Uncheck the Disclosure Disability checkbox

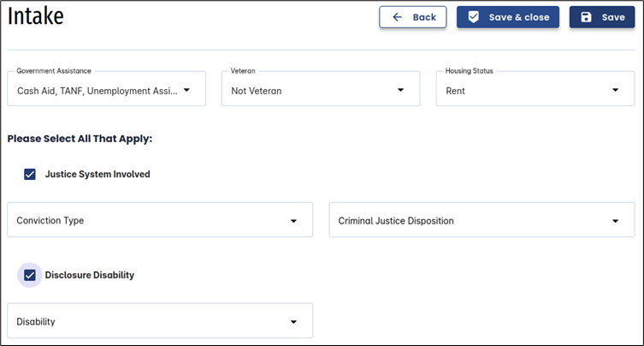[x=30, y=275]
